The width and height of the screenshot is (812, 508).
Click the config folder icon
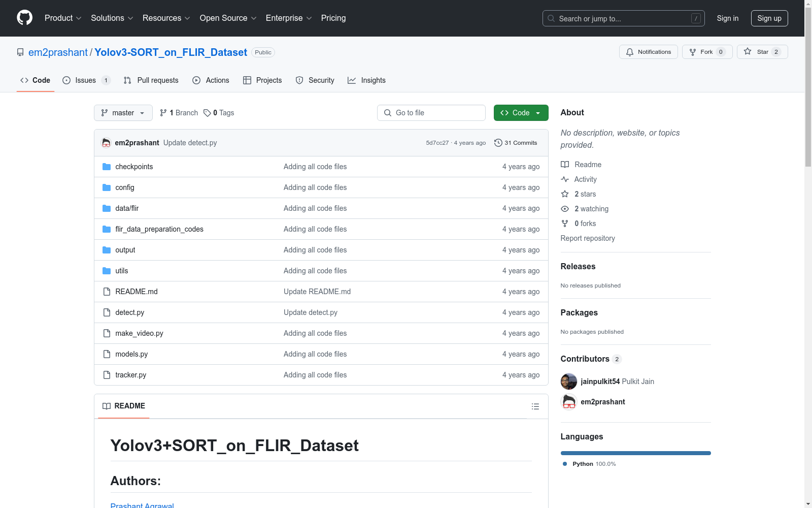(x=107, y=187)
